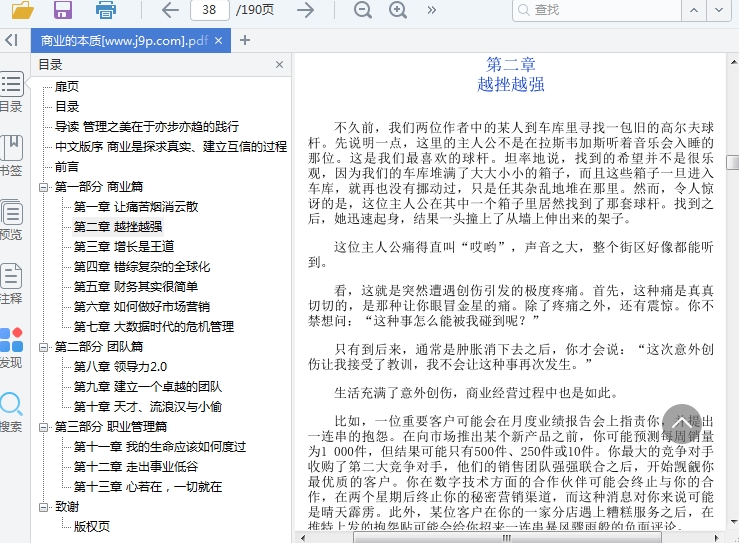This screenshot has height=543, width=739.
Task: Open the 搜索 search sidebar icon
Action: [x=11, y=412]
